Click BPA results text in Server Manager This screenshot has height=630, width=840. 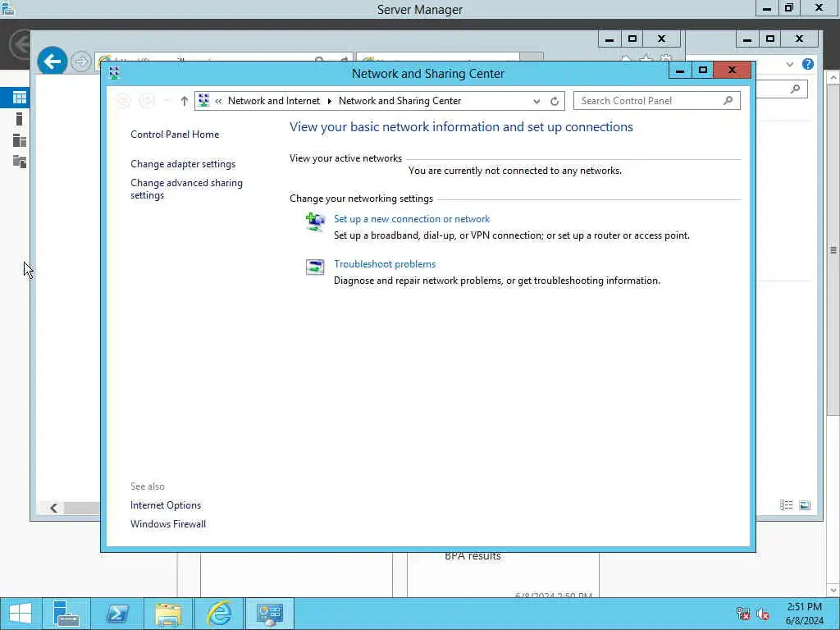click(472, 556)
